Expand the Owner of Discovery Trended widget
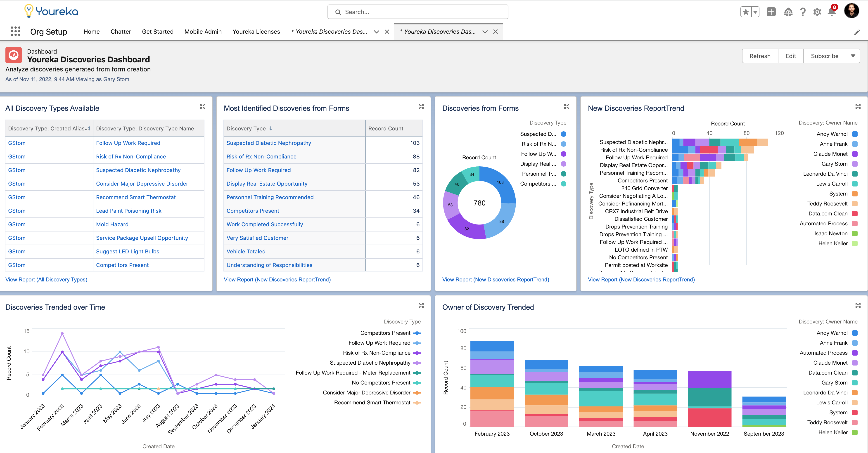 [x=858, y=305]
